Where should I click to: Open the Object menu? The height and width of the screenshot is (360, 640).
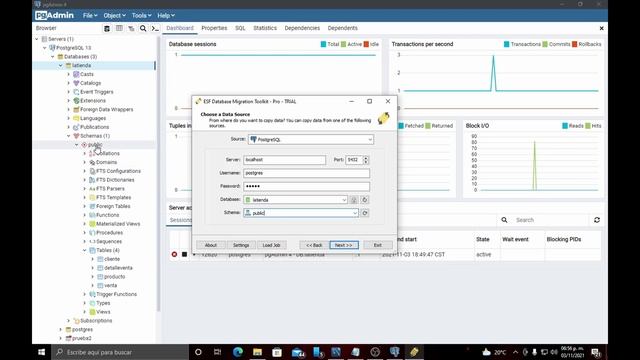click(114, 16)
